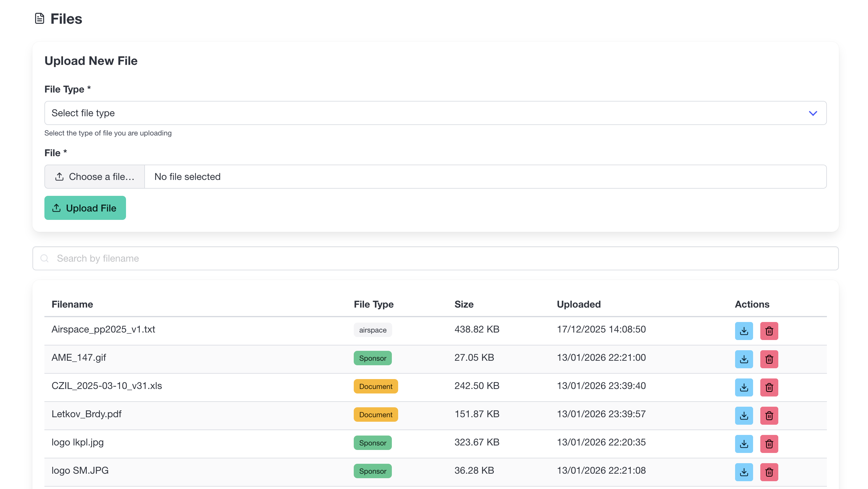
Task: Delete logo lkpl.jpg with trash icon
Action: point(769,444)
